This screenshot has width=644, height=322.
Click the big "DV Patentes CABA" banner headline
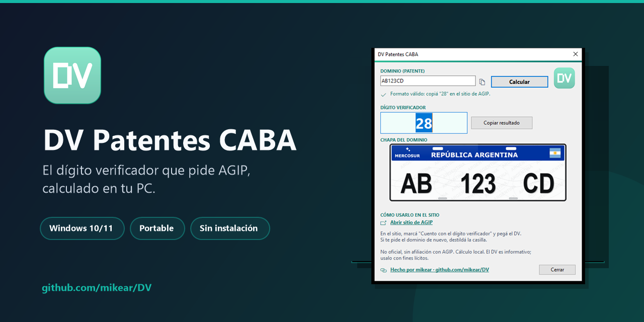(x=170, y=141)
